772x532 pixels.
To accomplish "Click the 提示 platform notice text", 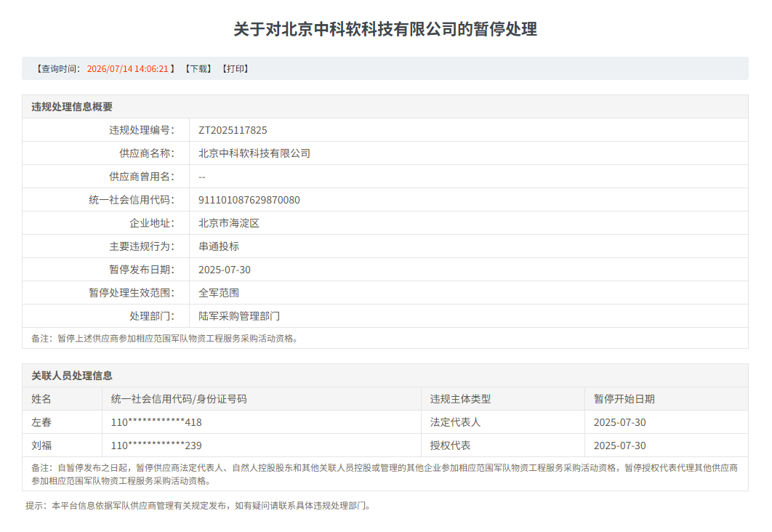I will pyautogui.click(x=198, y=506).
